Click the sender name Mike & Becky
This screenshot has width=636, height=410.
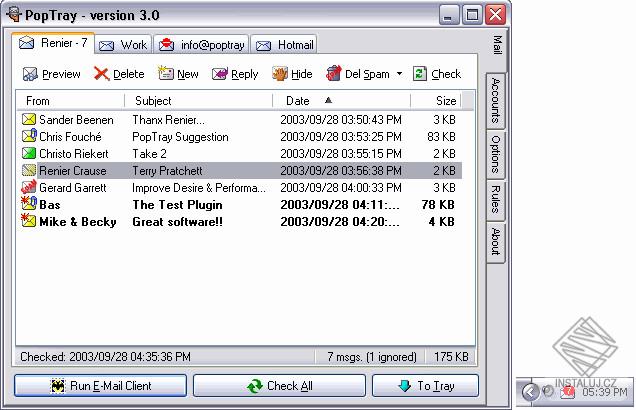click(x=78, y=222)
